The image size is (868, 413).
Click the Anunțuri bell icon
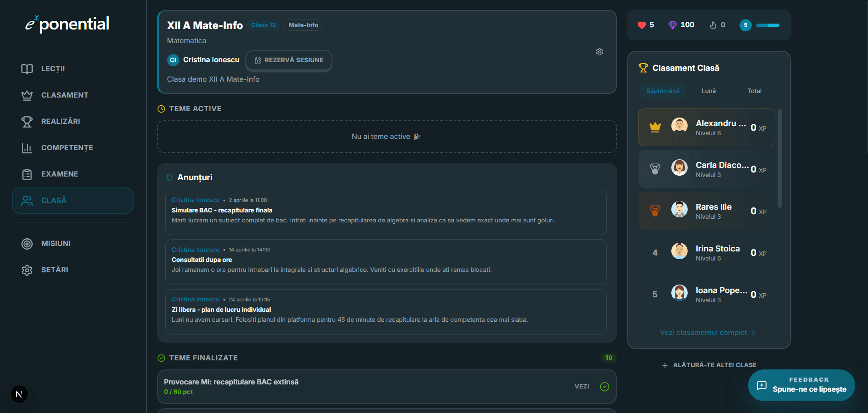pyautogui.click(x=169, y=177)
